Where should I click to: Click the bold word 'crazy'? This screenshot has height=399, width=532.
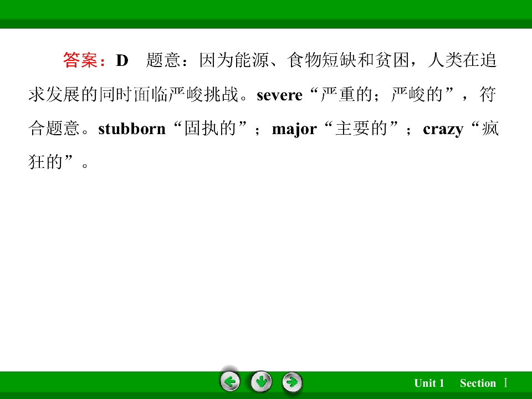(443, 130)
